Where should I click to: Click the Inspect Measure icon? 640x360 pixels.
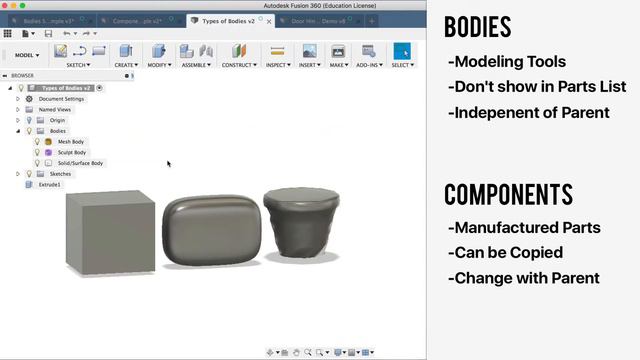pyautogui.click(x=277, y=51)
